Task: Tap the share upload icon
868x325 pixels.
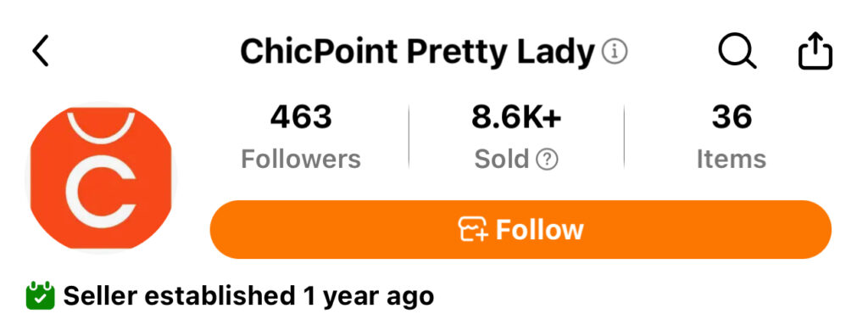Action: click(815, 51)
